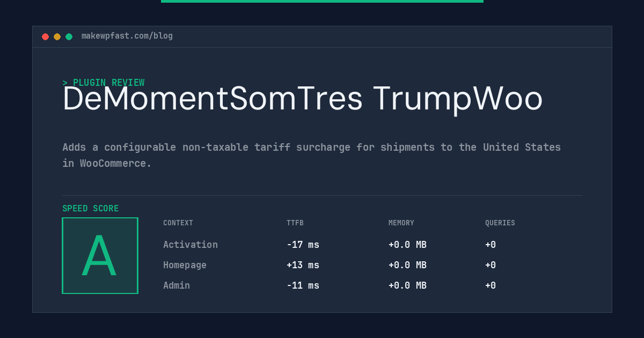Click the Activation queries value +0
This screenshot has width=644, height=338.
(491, 245)
